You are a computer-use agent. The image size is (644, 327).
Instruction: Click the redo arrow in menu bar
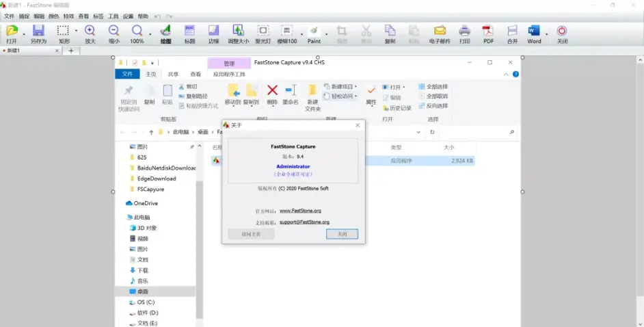pyautogui.click(x=170, y=16)
